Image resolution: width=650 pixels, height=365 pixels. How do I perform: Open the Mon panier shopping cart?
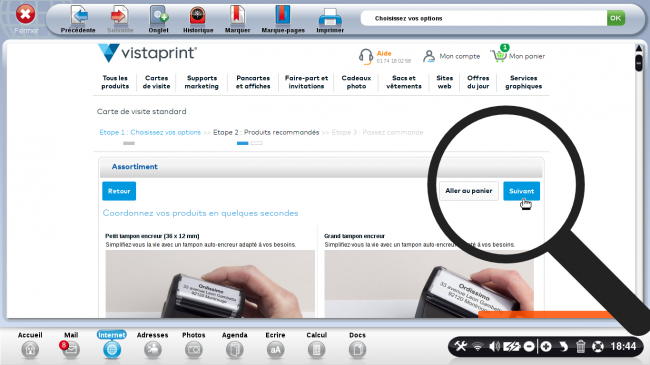518,55
